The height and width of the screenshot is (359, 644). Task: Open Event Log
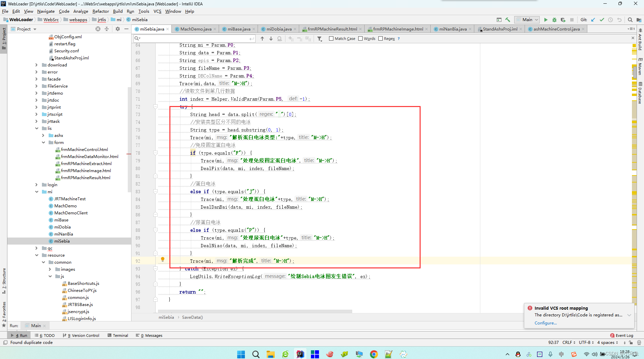[x=622, y=336]
